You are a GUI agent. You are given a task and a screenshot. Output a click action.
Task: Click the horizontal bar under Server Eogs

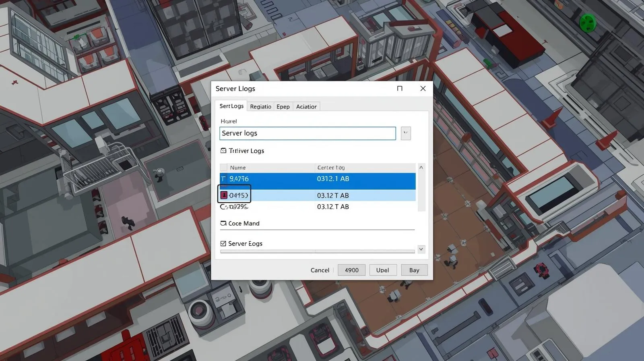point(317,251)
